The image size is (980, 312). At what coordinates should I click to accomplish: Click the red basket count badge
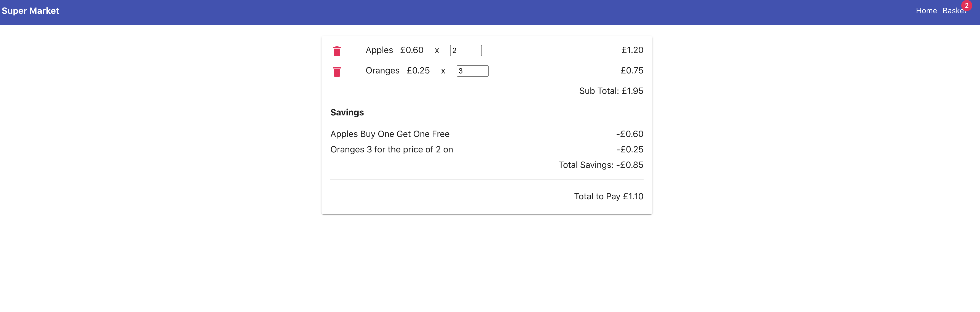click(966, 6)
